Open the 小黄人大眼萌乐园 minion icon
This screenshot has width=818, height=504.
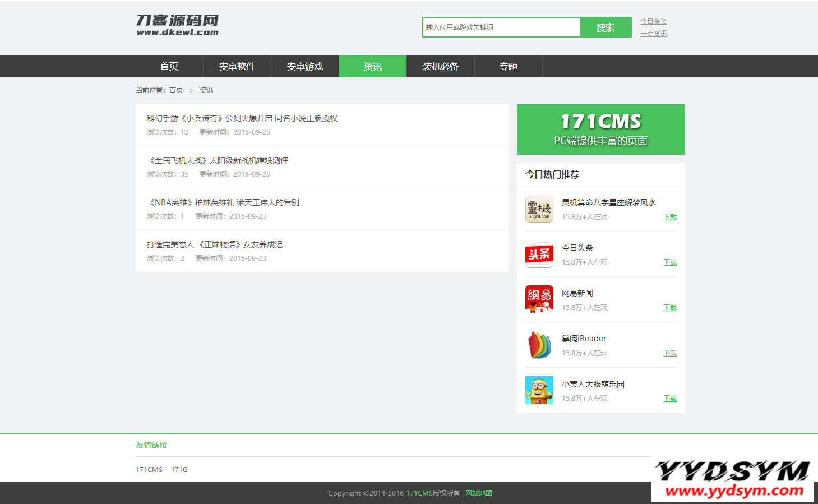[539, 390]
